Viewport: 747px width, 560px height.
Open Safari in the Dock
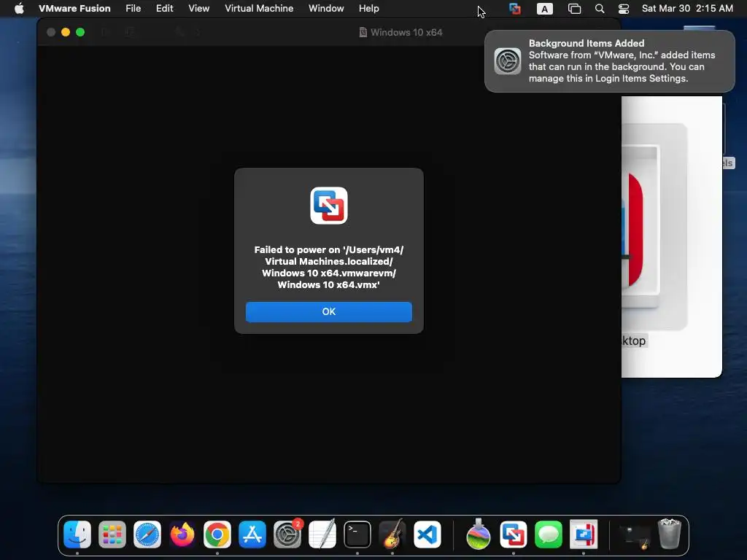click(147, 534)
